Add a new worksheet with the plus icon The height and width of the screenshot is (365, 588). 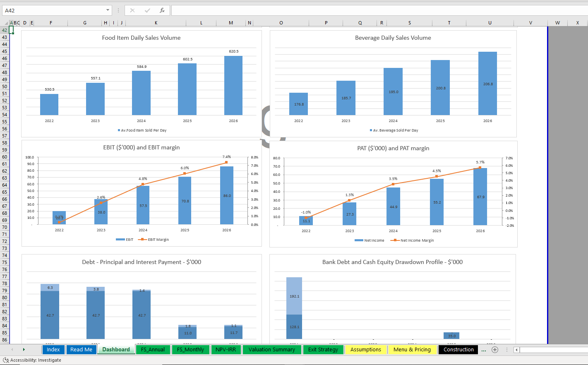point(495,350)
